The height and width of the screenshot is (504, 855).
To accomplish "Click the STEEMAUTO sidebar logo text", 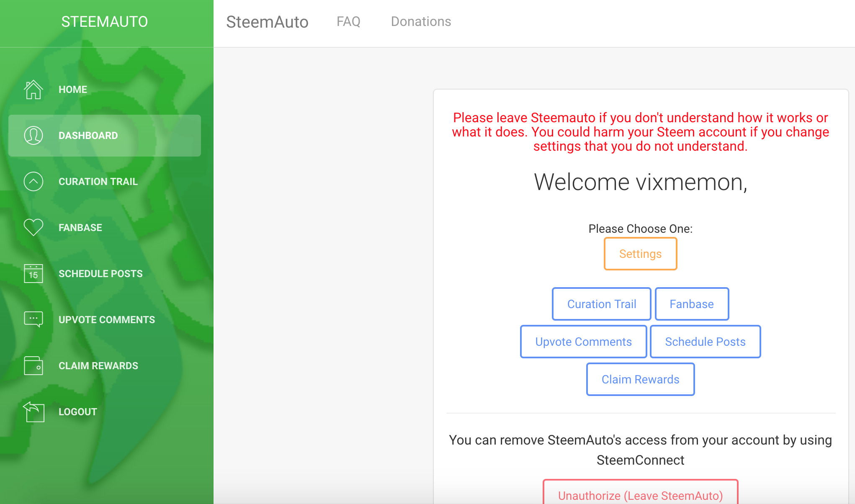I will pyautogui.click(x=105, y=22).
